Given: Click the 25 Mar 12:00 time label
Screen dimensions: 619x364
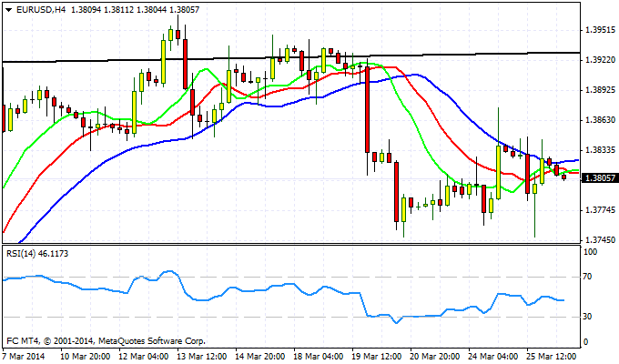Looking at the screenshot, I should point(551,357).
